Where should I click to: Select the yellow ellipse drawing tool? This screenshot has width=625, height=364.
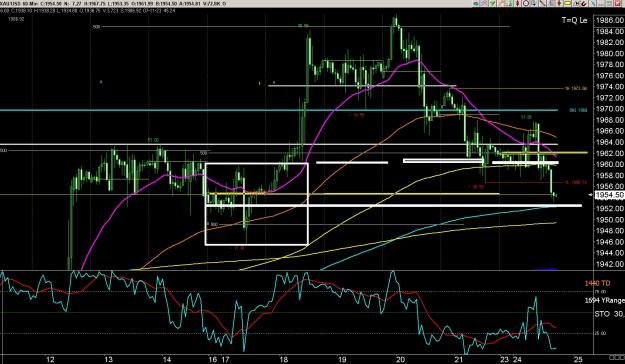(567, 3)
